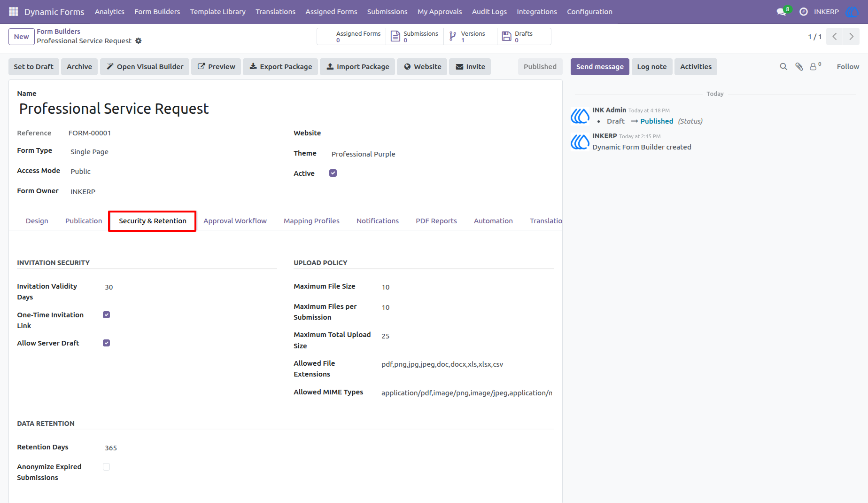Image resolution: width=868 pixels, height=503 pixels.
Task: Click the Published status indicator
Action: tap(540, 67)
